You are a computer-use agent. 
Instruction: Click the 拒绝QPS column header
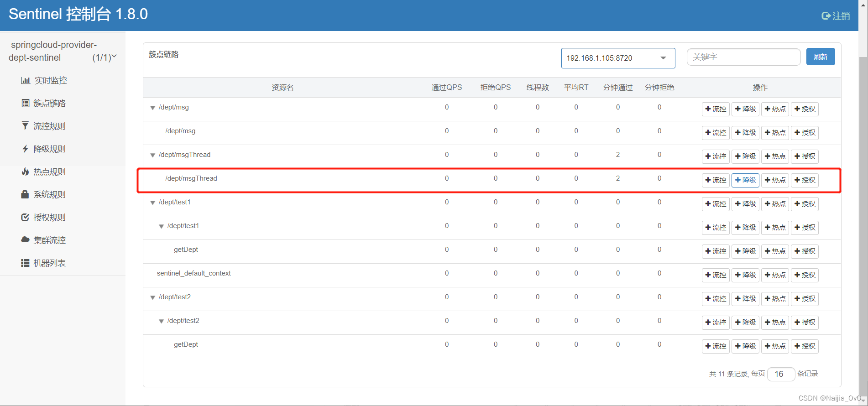click(496, 88)
